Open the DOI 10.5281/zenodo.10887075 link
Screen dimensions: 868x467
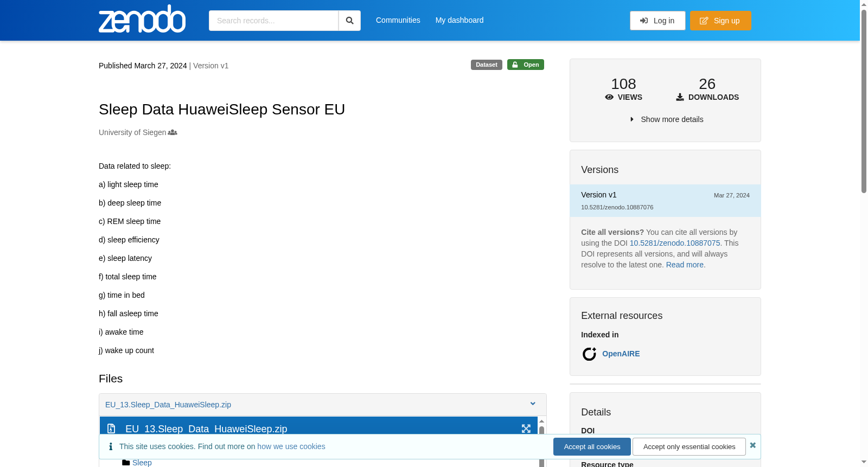(675, 243)
